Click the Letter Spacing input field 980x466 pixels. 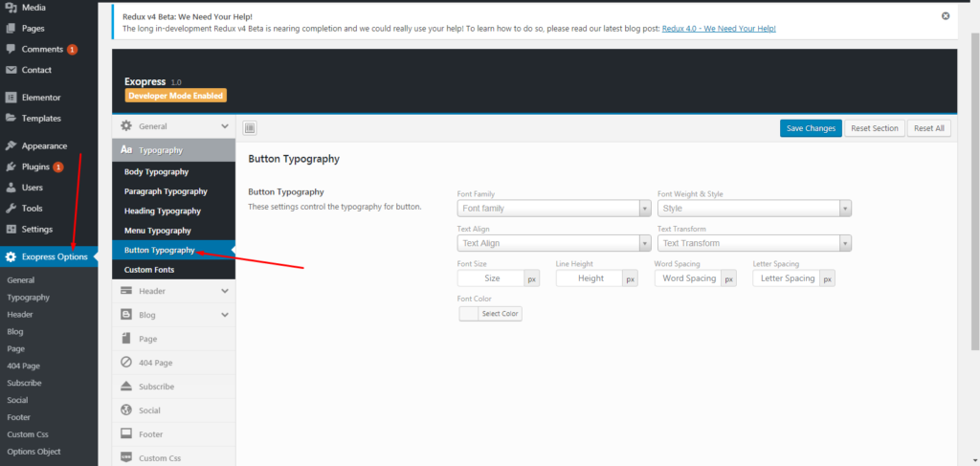pos(788,278)
